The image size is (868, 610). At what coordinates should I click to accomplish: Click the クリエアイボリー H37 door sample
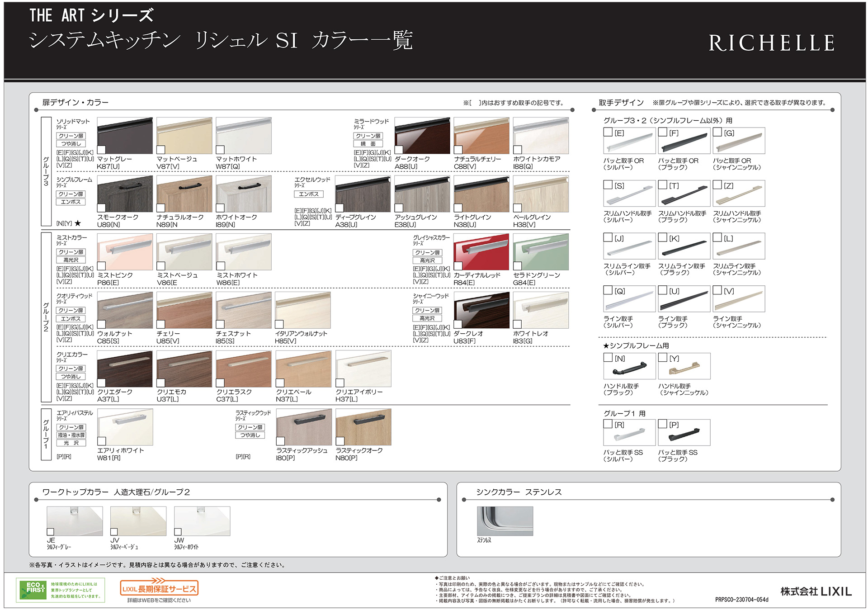(363, 369)
